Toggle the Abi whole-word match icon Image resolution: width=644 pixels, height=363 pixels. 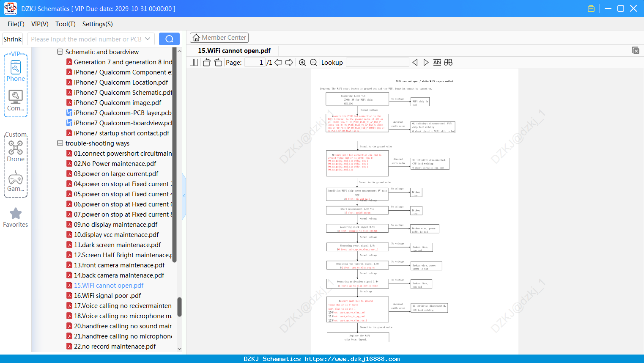(x=437, y=63)
